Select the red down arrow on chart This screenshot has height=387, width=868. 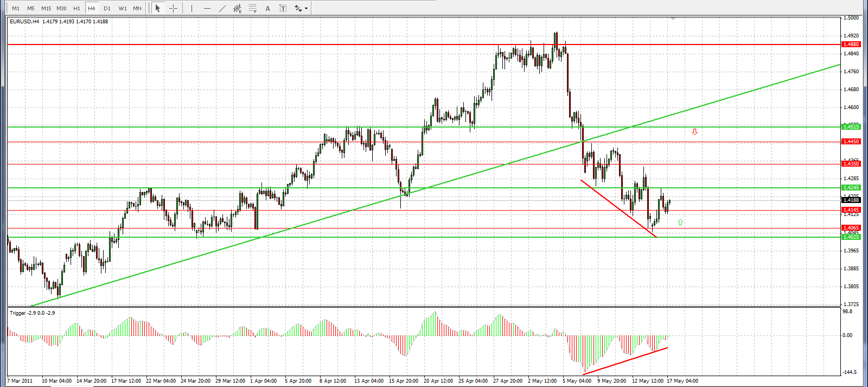[694, 132]
